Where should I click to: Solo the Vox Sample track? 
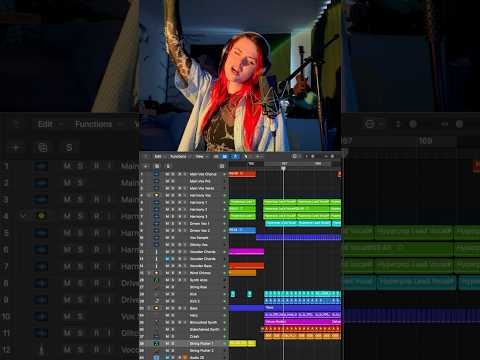(173, 237)
